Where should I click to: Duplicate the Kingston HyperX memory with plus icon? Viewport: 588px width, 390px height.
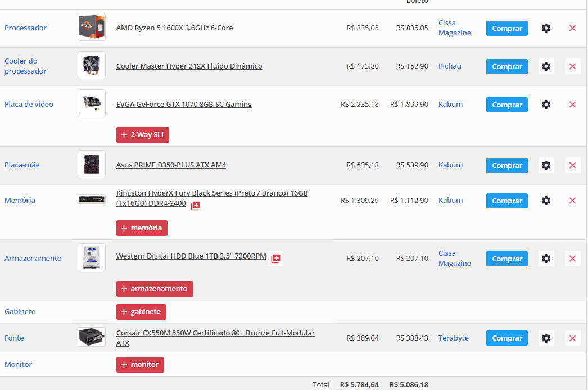tap(196, 206)
